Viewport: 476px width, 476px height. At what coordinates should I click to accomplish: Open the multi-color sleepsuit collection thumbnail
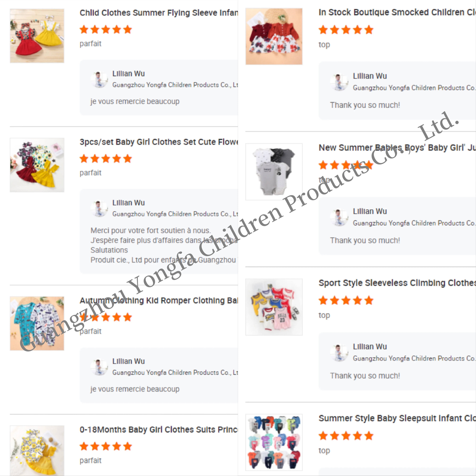274,442
